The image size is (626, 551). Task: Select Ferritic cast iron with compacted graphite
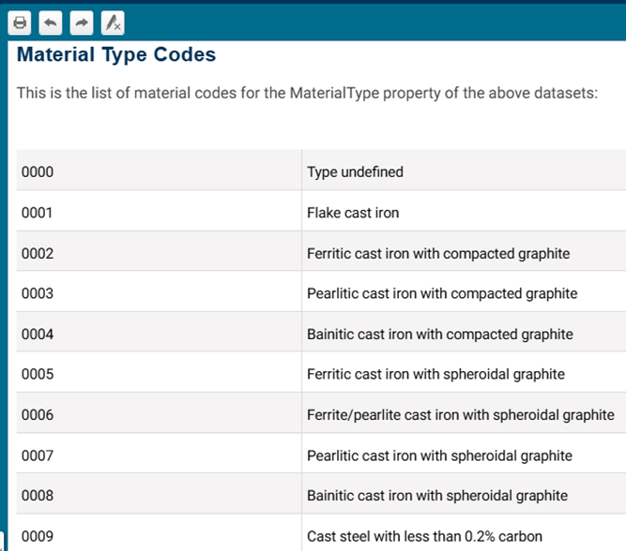click(438, 253)
